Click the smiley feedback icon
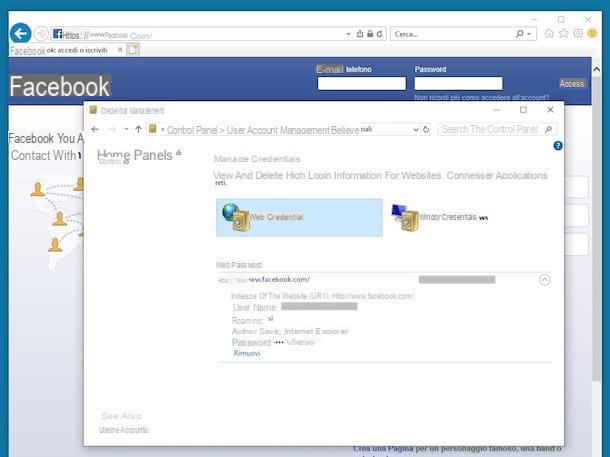 tap(592, 33)
